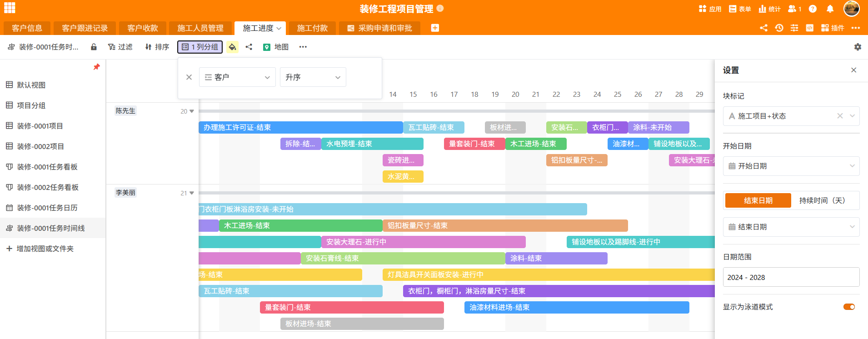
Task: Click the pin icon in sidebar
Action: pos(96,67)
